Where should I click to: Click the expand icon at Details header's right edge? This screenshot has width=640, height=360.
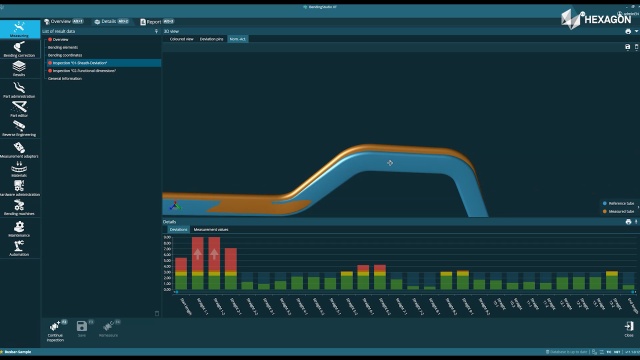(x=636, y=222)
